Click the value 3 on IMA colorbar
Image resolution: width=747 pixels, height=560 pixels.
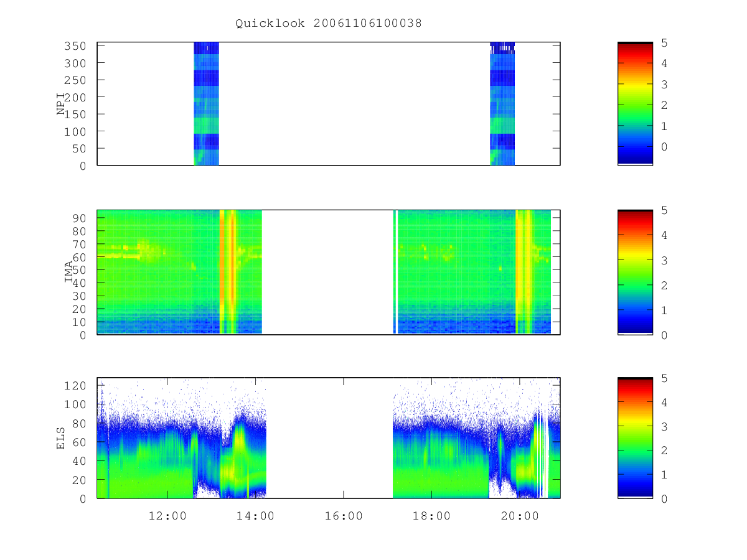(664, 260)
